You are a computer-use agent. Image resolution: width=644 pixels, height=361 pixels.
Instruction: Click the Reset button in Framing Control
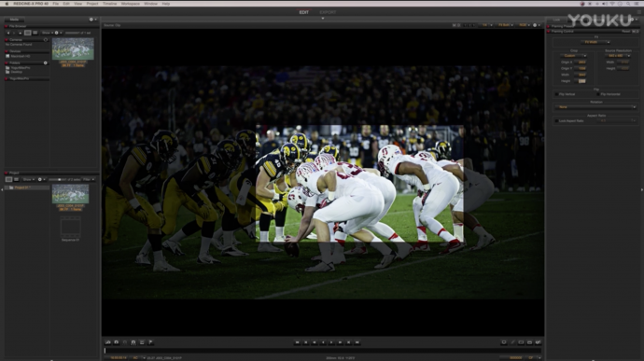pyautogui.click(x=626, y=31)
